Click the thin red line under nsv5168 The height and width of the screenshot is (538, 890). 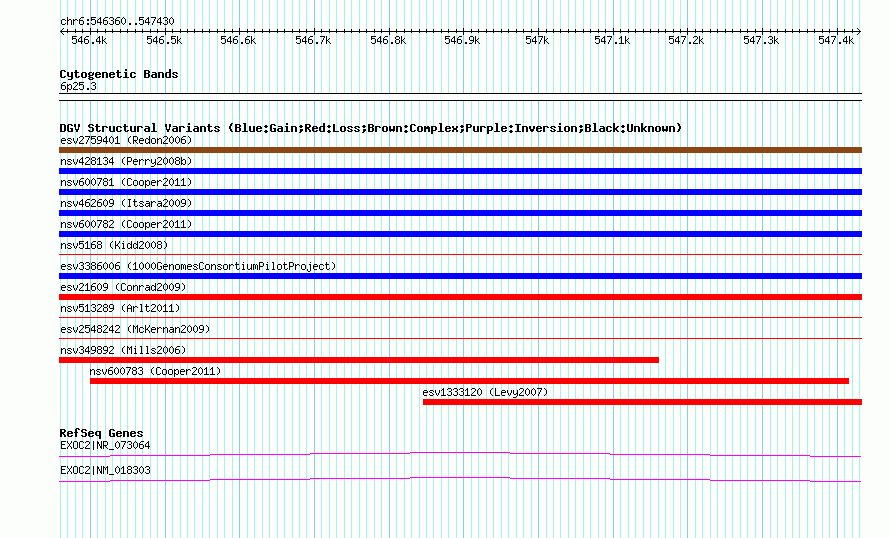tap(460, 254)
